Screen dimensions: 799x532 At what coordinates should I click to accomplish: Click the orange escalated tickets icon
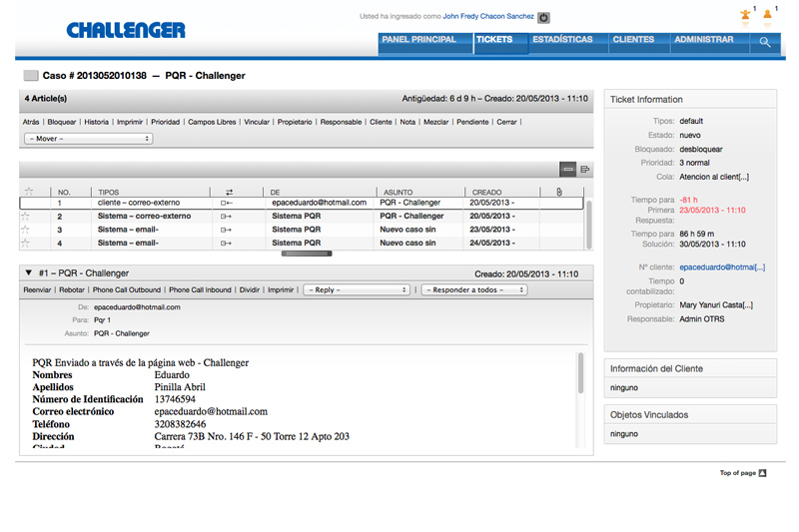point(745,15)
